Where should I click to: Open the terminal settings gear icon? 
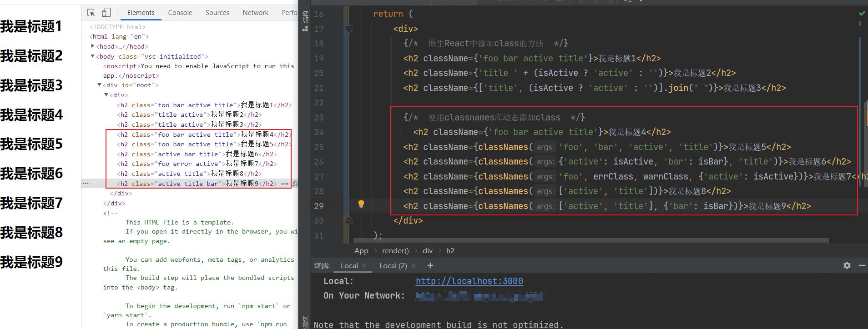coord(847,265)
